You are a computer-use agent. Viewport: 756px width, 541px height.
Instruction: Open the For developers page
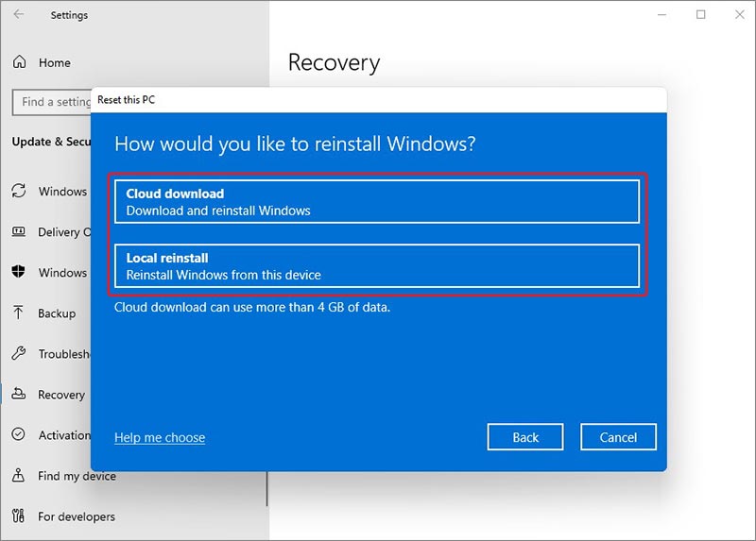tap(77, 516)
